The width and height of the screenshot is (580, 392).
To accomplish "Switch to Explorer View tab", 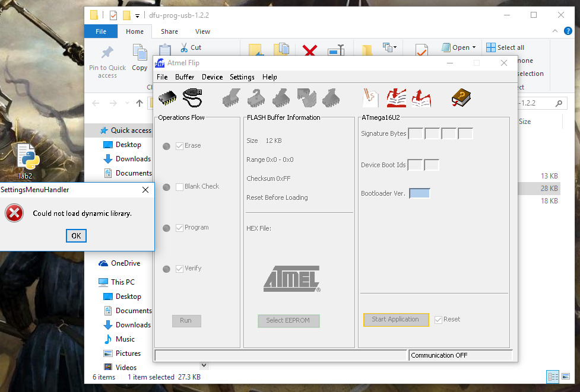I will 202,31.
